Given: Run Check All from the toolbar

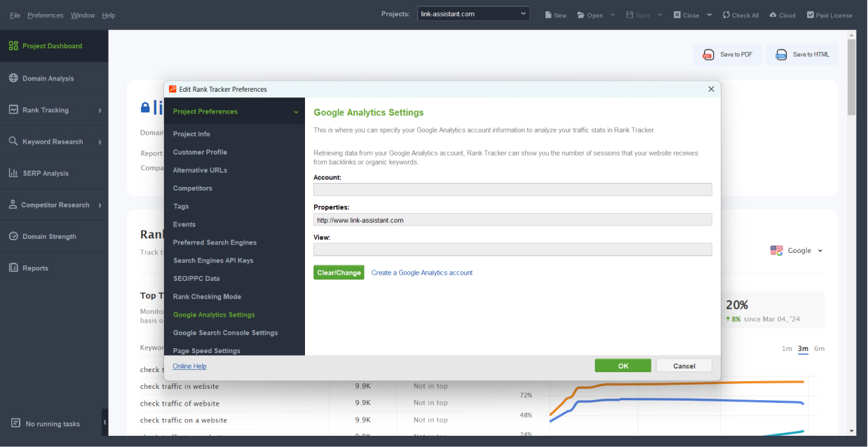Looking at the screenshot, I should (740, 15).
